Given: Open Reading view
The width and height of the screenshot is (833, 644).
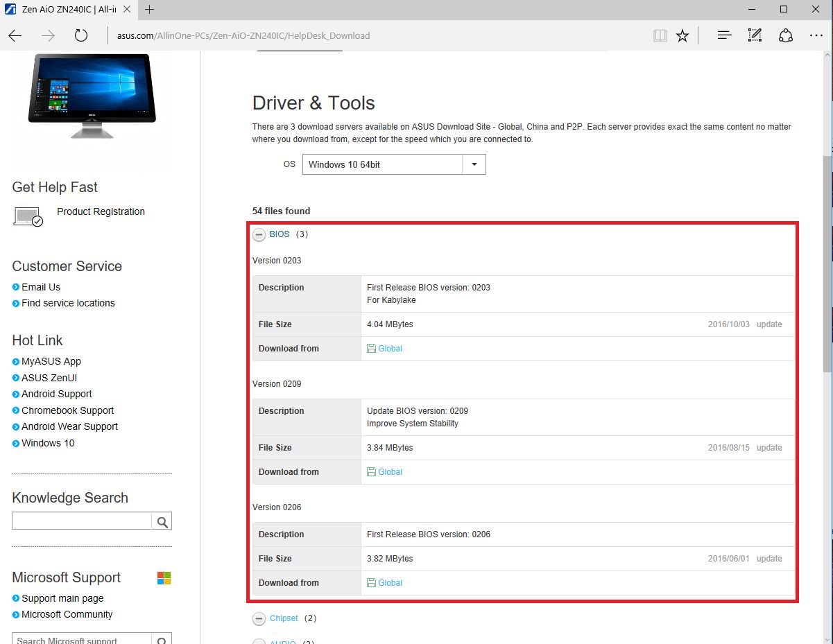Looking at the screenshot, I should tap(660, 36).
